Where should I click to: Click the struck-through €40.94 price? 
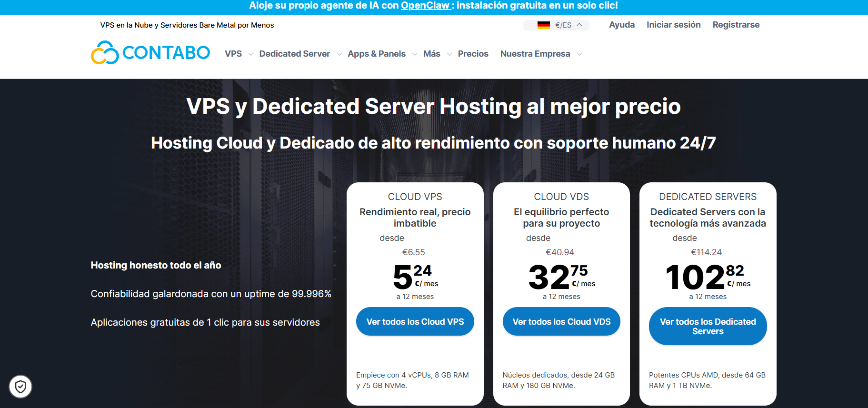tap(560, 252)
